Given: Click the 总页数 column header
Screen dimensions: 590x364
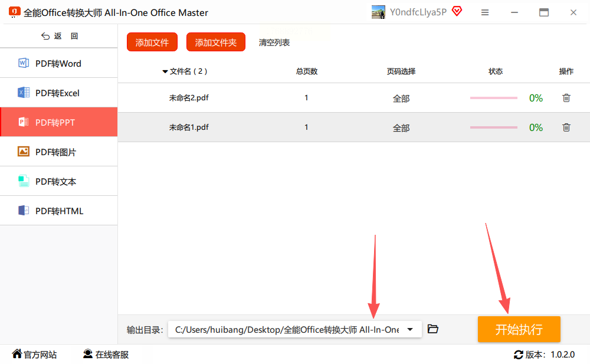Looking at the screenshot, I should click(307, 71).
